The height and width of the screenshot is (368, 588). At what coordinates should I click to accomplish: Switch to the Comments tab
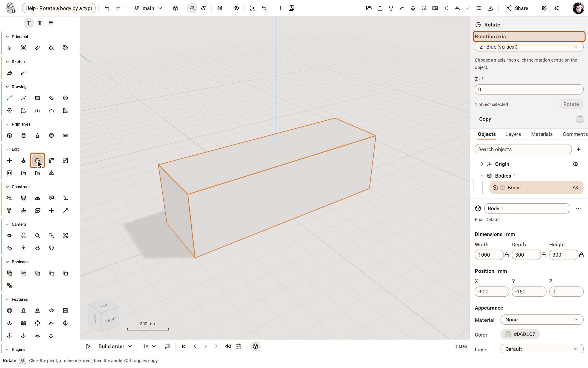575,134
